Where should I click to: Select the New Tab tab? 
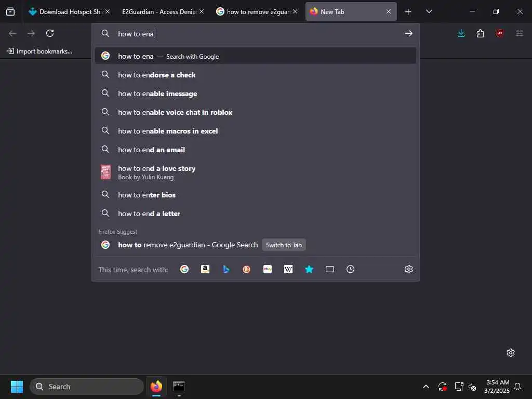pyautogui.click(x=351, y=11)
